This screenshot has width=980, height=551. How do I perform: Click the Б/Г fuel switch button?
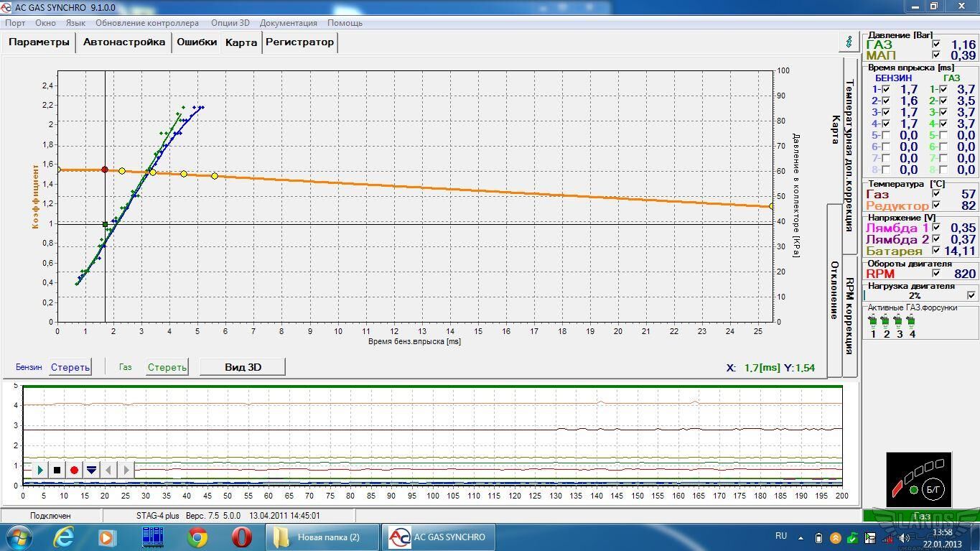click(934, 489)
